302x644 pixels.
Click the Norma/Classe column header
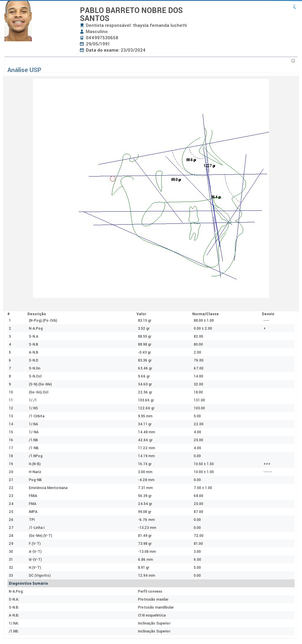[x=205, y=314]
